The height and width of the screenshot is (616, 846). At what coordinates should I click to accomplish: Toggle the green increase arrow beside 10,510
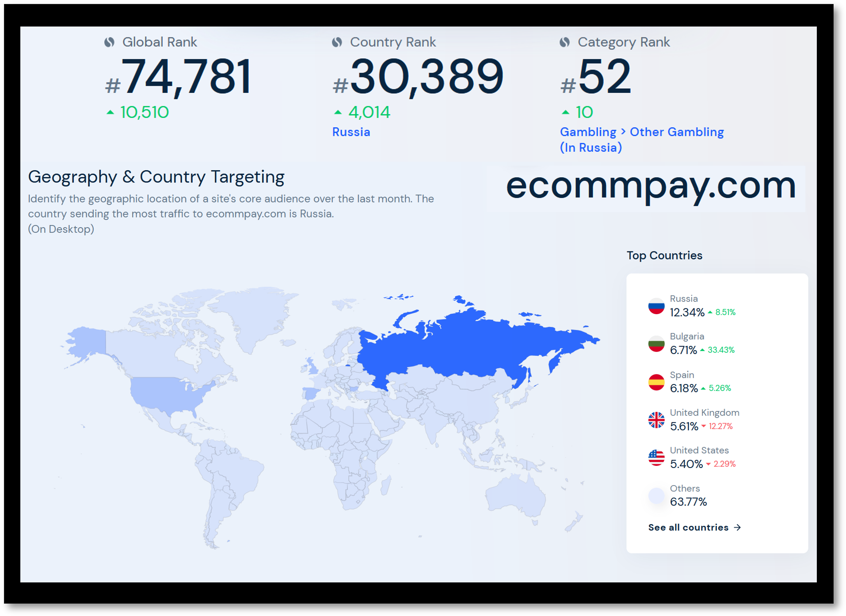tap(110, 112)
